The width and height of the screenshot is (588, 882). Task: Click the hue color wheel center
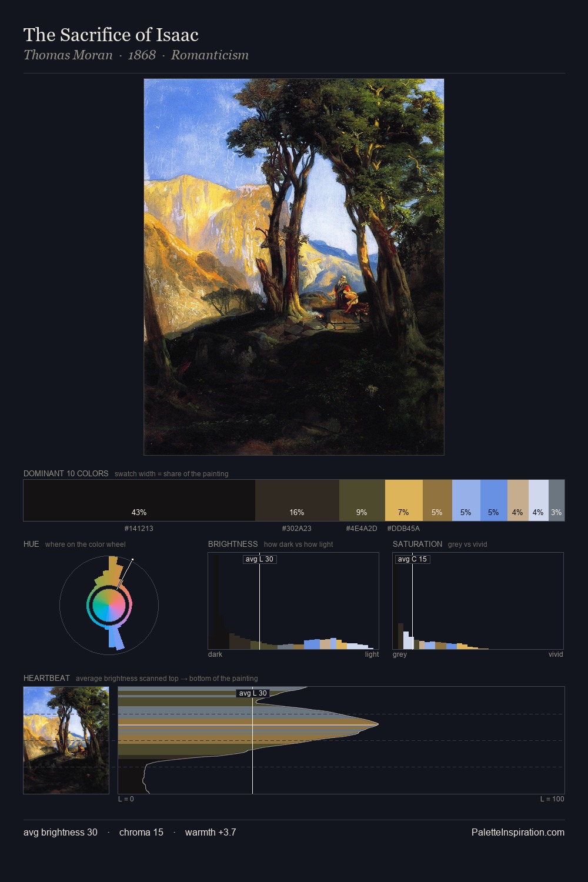(x=109, y=604)
